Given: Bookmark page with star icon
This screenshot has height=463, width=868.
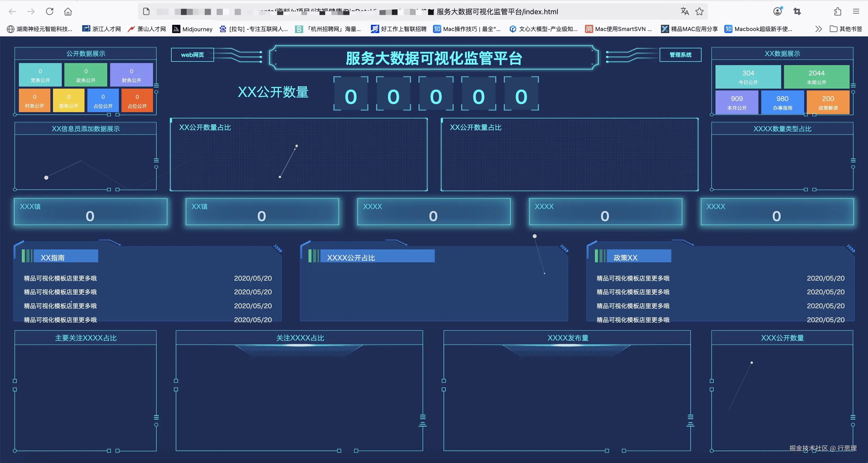Looking at the screenshot, I should [x=699, y=11].
